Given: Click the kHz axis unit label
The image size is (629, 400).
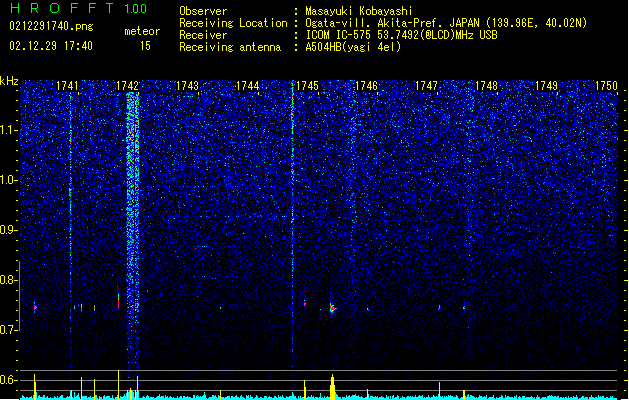Looking at the screenshot, I should click(9, 81).
